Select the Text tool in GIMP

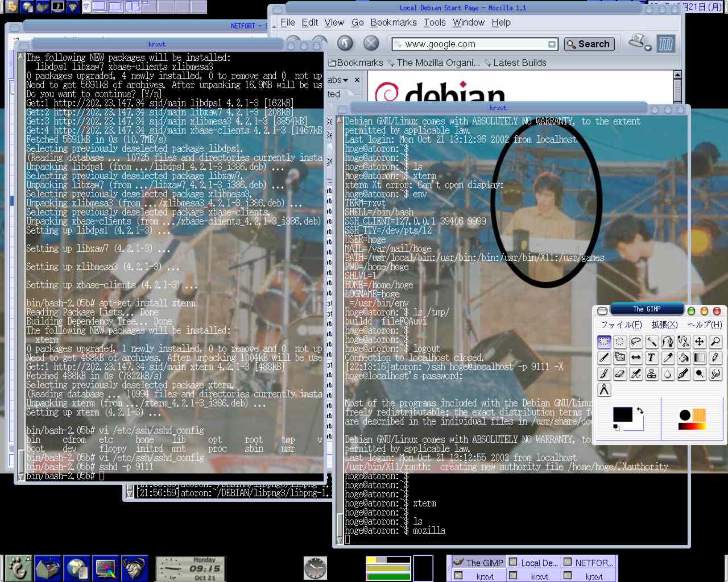click(652, 357)
